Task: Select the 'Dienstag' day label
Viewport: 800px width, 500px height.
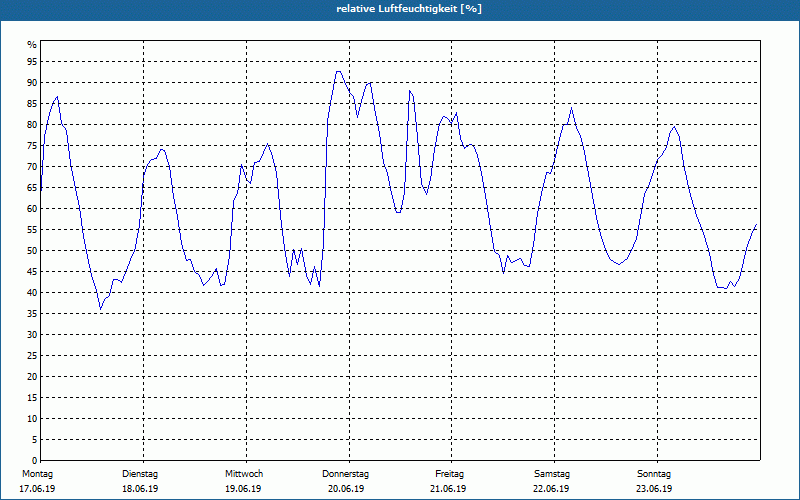Action: 140,474
